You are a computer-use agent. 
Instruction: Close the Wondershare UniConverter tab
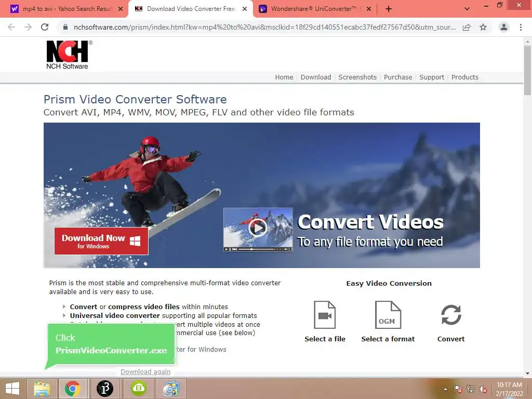[369, 9]
